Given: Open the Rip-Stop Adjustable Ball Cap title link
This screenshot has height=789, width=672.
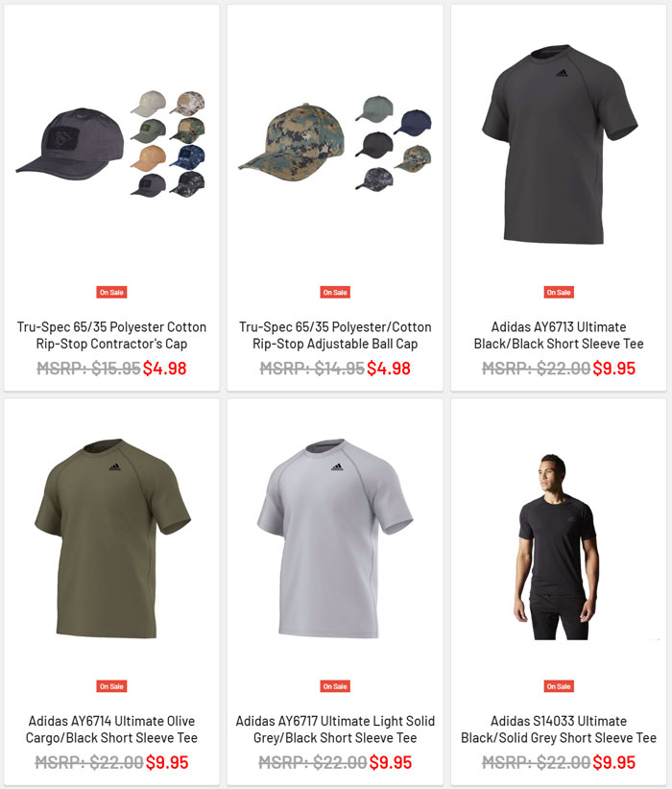Looking at the screenshot, I should [335, 335].
